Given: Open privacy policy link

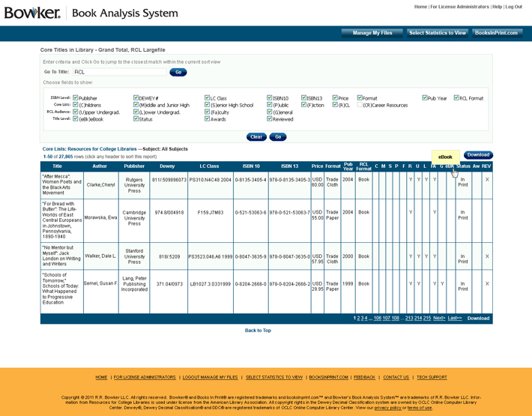Looking at the screenshot, I should pos(388,408).
